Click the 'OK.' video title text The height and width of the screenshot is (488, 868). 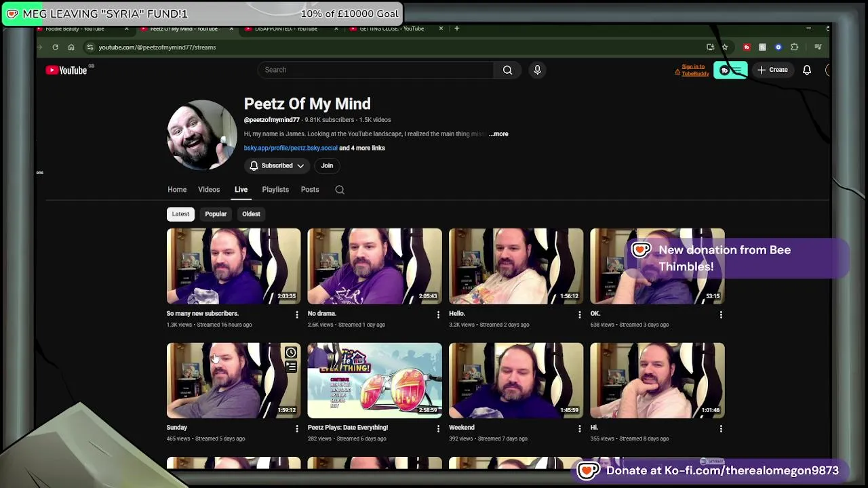tap(595, 314)
